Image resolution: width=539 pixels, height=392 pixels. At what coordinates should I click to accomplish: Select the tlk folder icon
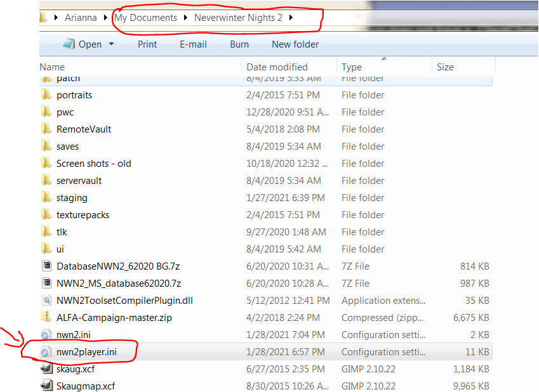pyautogui.click(x=46, y=232)
